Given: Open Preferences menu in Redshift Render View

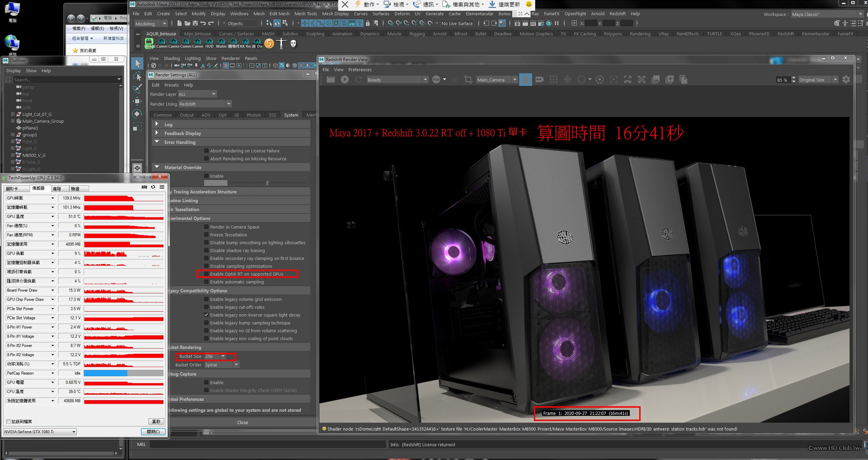Looking at the screenshot, I should point(360,70).
